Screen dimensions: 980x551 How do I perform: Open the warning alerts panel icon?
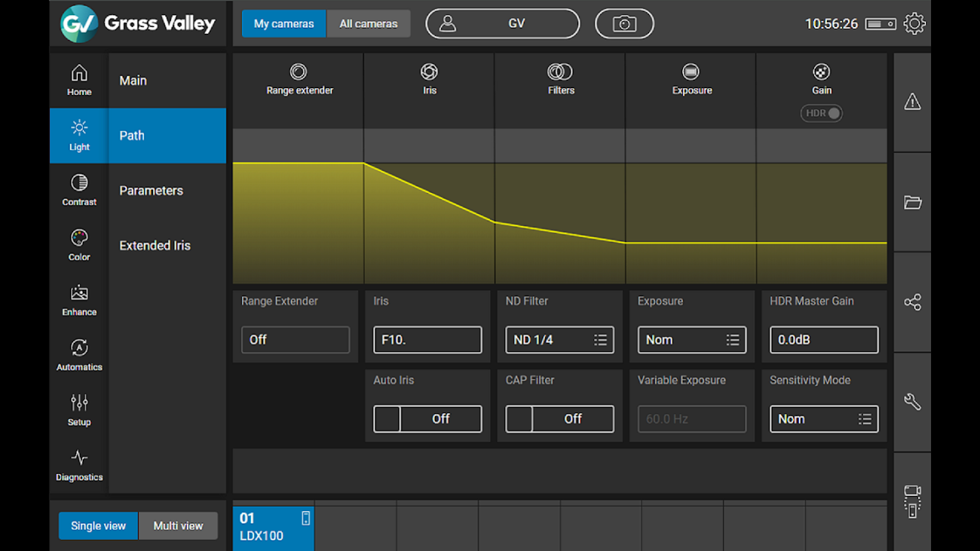coord(912,103)
